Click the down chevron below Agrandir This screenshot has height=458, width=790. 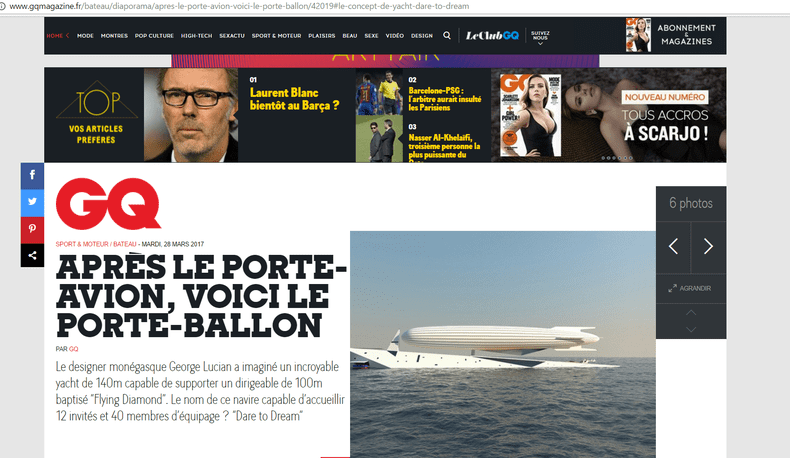tap(691, 329)
